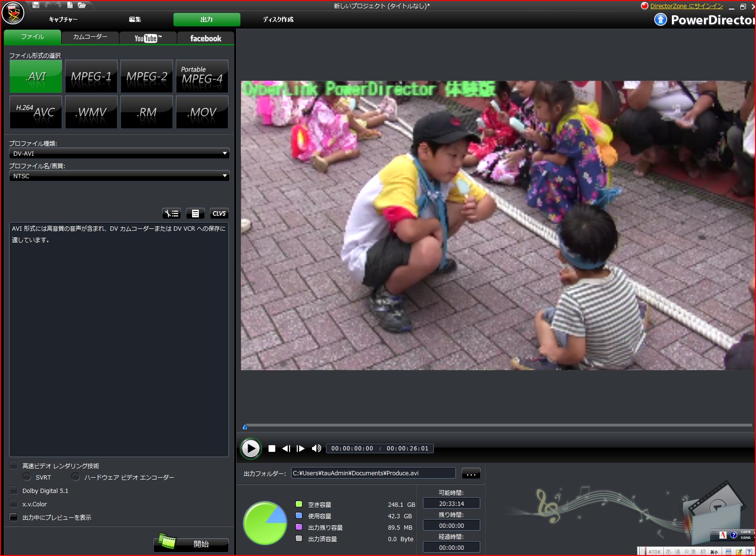Click the DirectorZone sign-in link

click(x=686, y=6)
